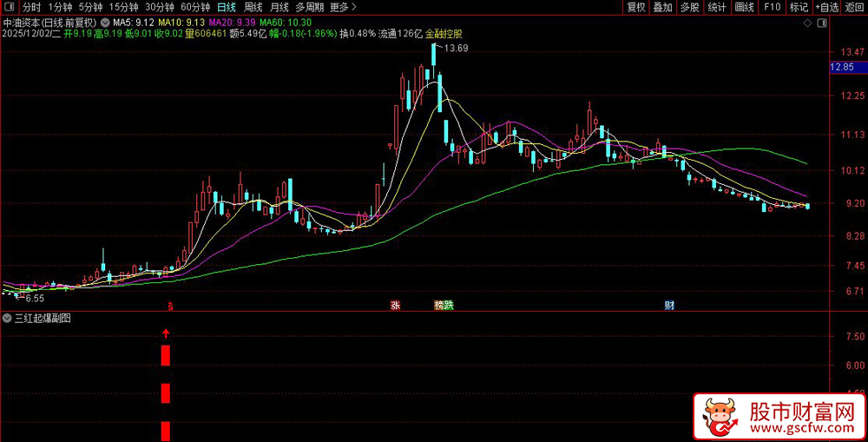Screen dimensions: 868x442
Task: Select the 30分钟 period tab
Action: [x=160, y=7]
